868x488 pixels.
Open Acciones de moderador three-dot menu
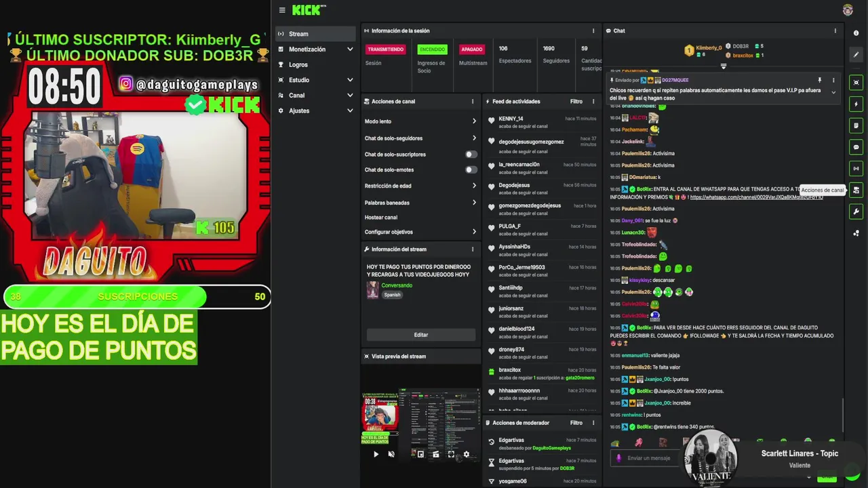[593, 422]
